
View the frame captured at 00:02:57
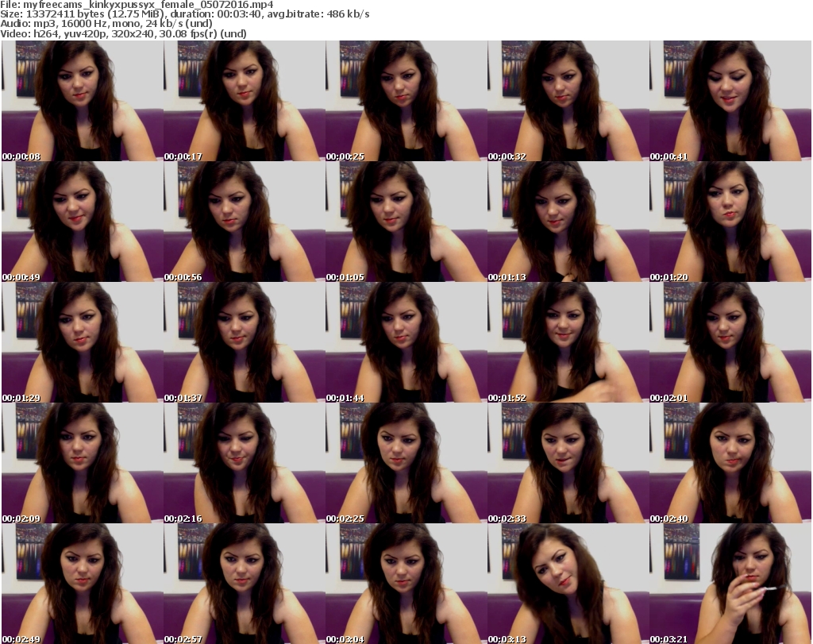click(245, 584)
